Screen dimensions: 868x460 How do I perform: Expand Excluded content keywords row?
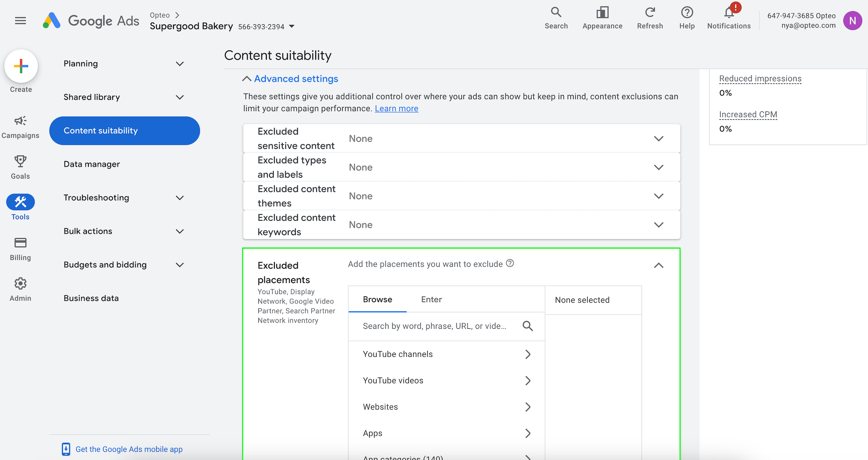click(x=658, y=225)
